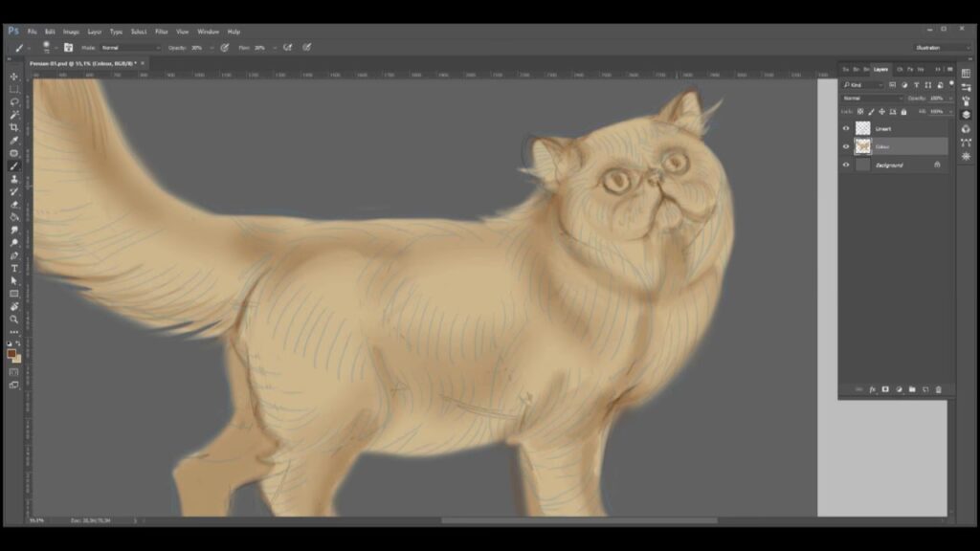The width and height of the screenshot is (980, 551).
Task: Click the delete layer trash icon
Action: (x=939, y=389)
